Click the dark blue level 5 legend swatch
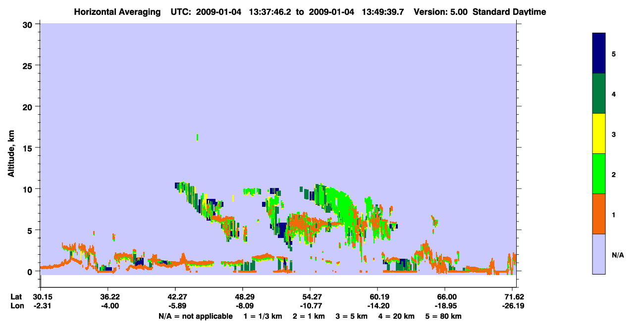 (x=599, y=53)
